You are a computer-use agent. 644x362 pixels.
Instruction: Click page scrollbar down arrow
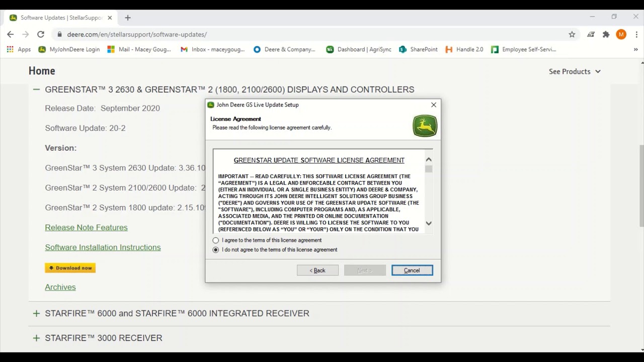(x=641, y=349)
